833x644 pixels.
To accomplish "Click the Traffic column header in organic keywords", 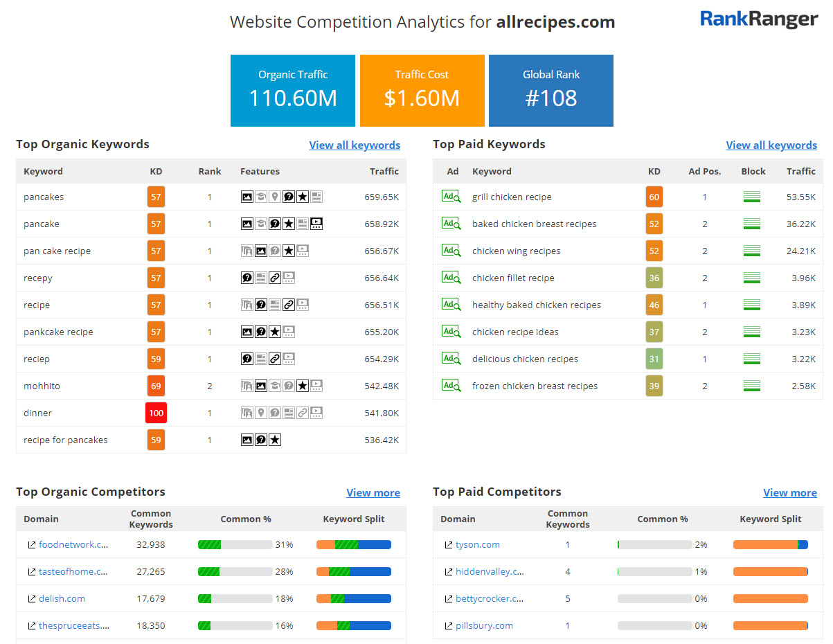I will point(384,172).
